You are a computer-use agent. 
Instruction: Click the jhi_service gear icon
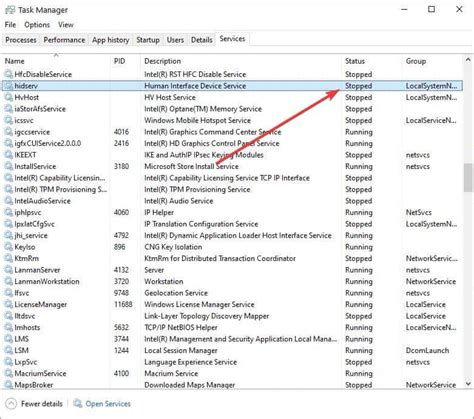[x=8, y=235]
